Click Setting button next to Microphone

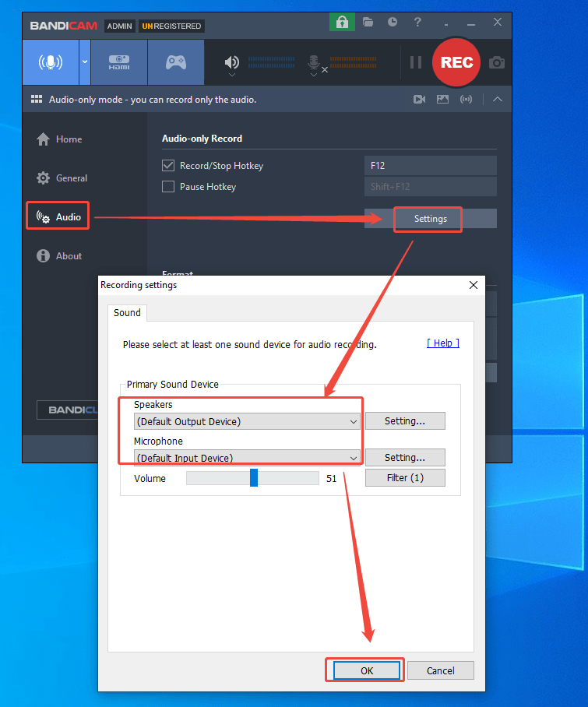point(405,457)
